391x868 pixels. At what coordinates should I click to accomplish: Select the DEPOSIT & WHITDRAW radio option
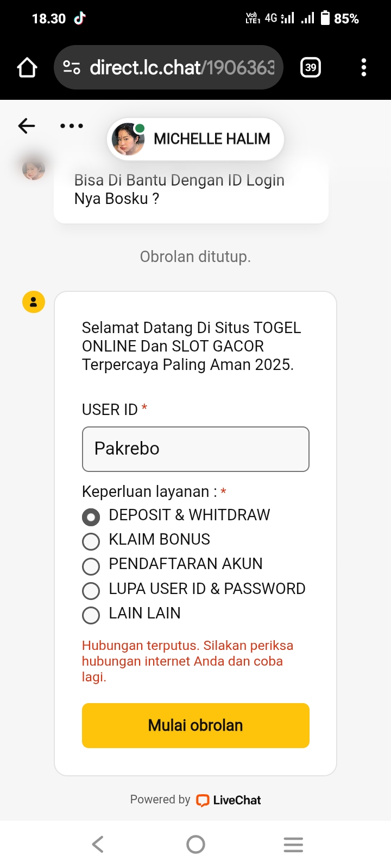pos(91,518)
